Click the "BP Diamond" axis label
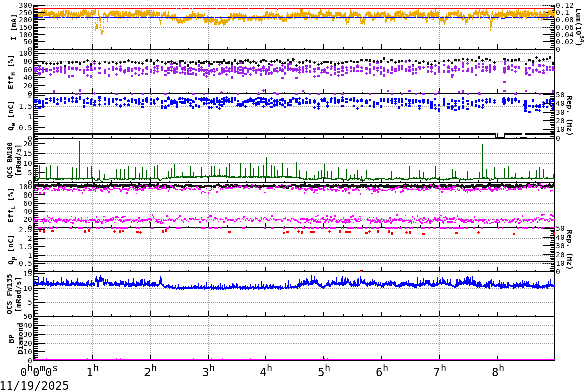Viewport: 588px width, 392px height. 16,339
